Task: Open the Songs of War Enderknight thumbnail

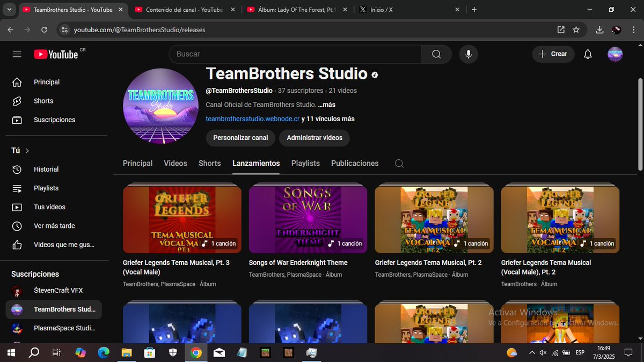Action: [x=308, y=219]
